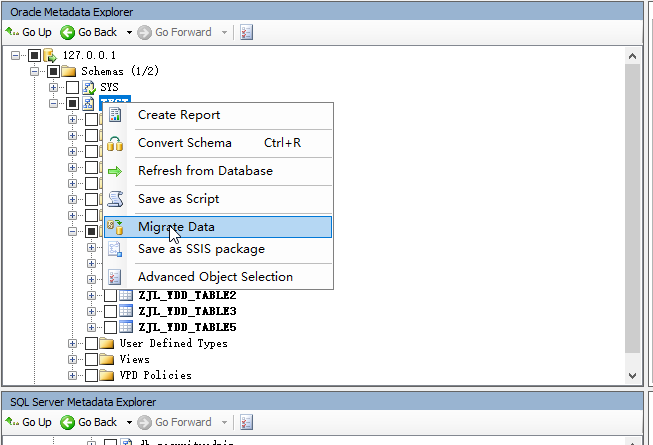Click Oracle tree scrollbar up arrow
The image size is (653, 445).
pyautogui.click(x=632, y=56)
